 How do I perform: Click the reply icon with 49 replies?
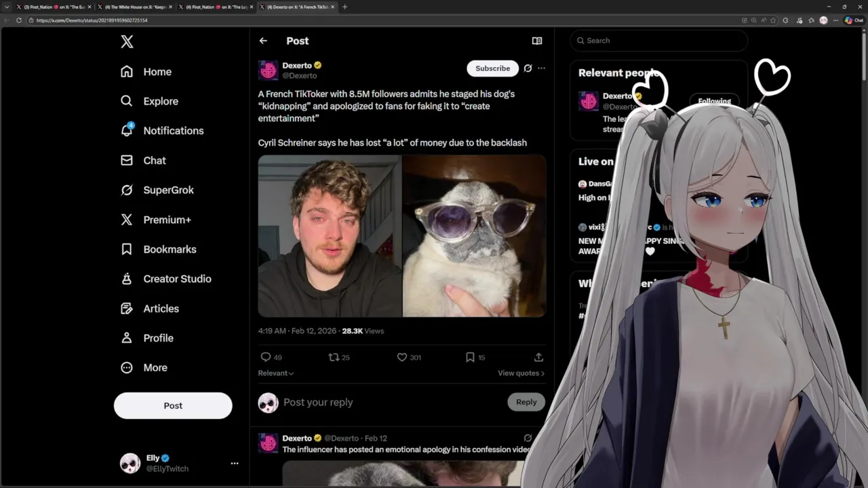tap(271, 357)
